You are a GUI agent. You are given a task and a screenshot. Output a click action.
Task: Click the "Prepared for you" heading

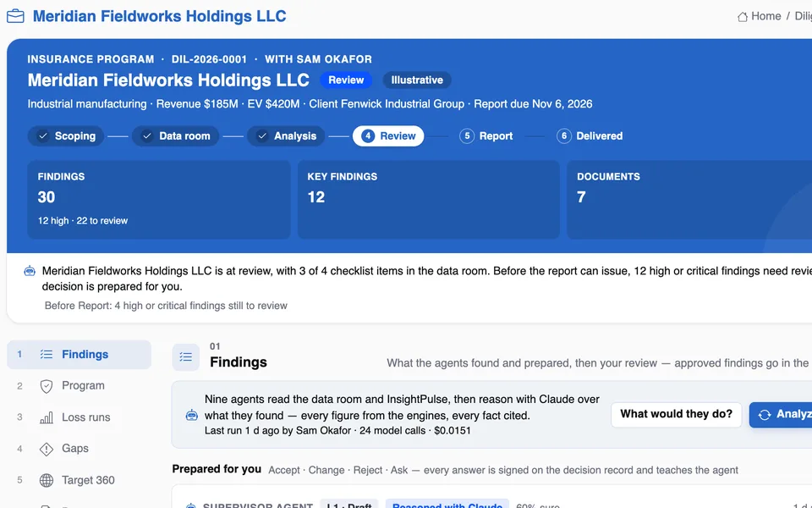pyautogui.click(x=217, y=469)
